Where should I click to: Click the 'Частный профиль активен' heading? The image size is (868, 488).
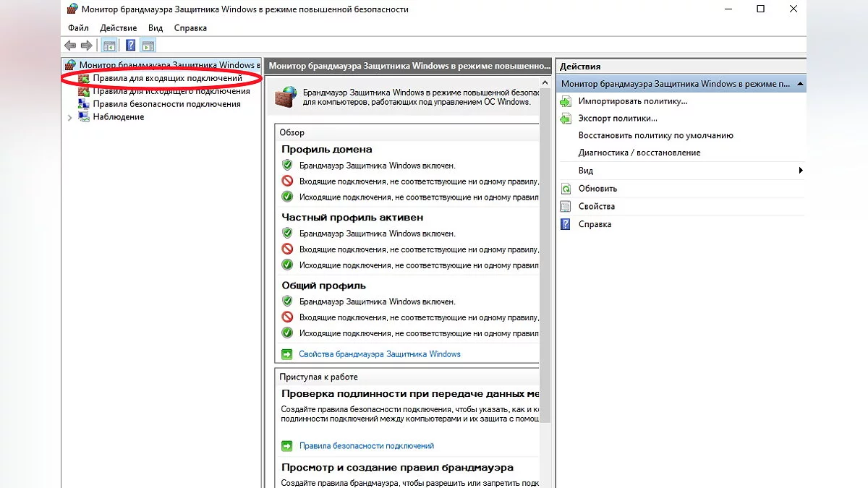pos(352,217)
